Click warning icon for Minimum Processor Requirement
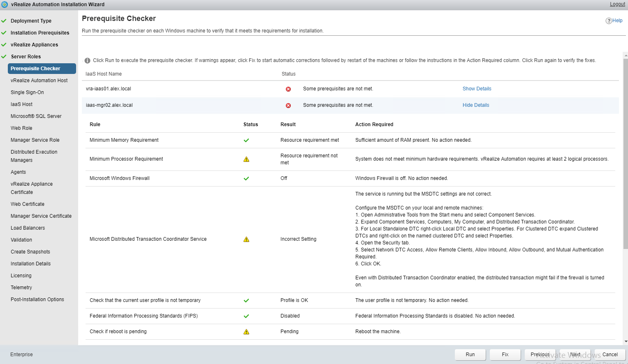 (x=246, y=159)
